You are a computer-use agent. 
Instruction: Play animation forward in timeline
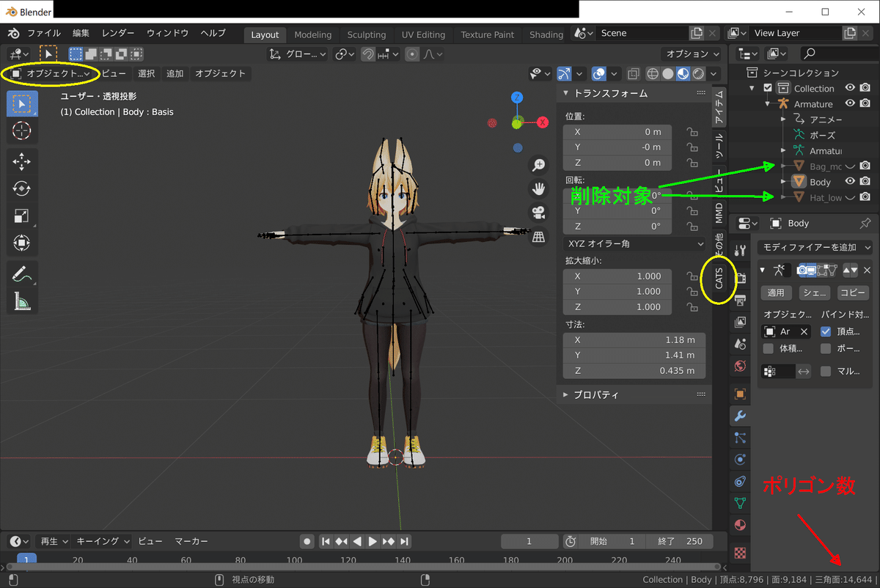[x=373, y=541]
